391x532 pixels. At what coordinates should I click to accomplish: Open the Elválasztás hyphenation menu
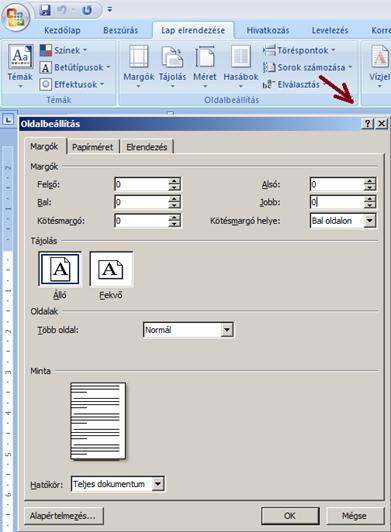(x=294, y=84)
